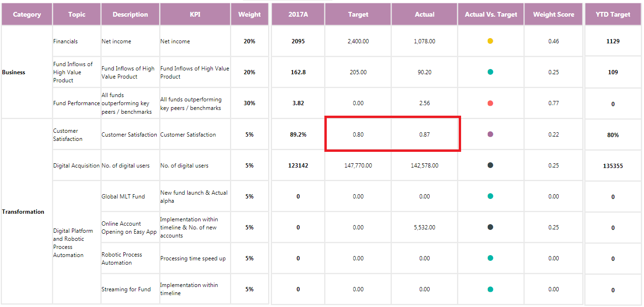The height and width of the screenshot is (307, 644).
Task: Select the Financials topic cell
Action: [x=77, y=41]
